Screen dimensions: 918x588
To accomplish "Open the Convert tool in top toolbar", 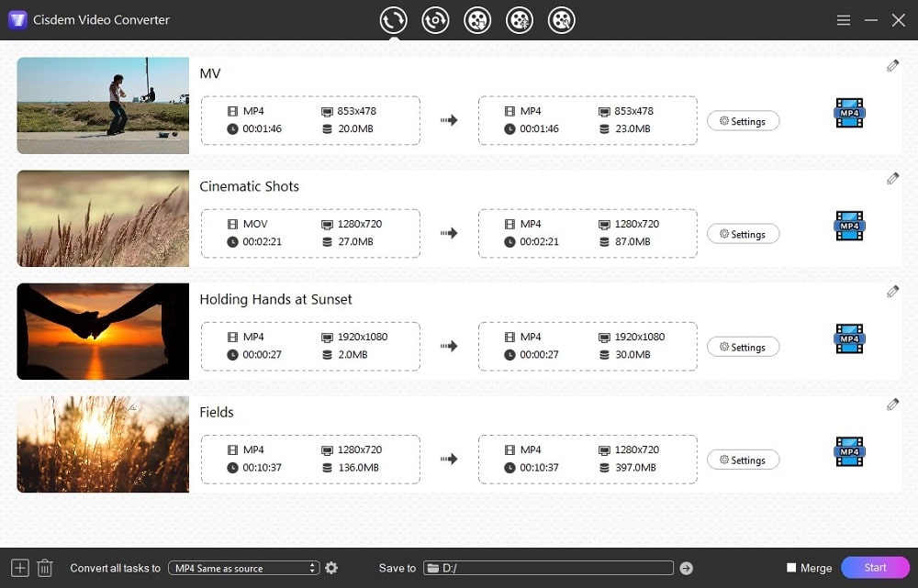I will (393, 19).
